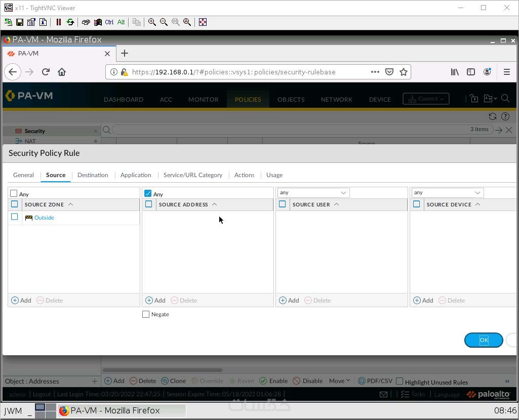
Task: Open Firefox account icon
Action: pyautogui.click(x=487, y=72)
